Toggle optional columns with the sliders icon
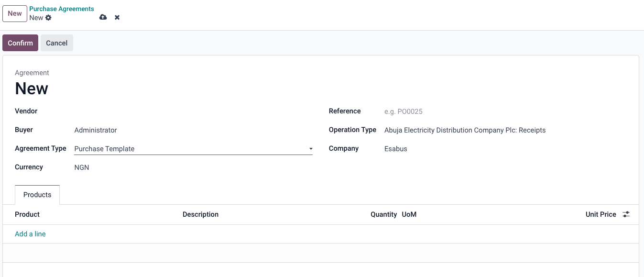Screen dimensions: 644x277 pyautogui.click(x=626, y=214)
